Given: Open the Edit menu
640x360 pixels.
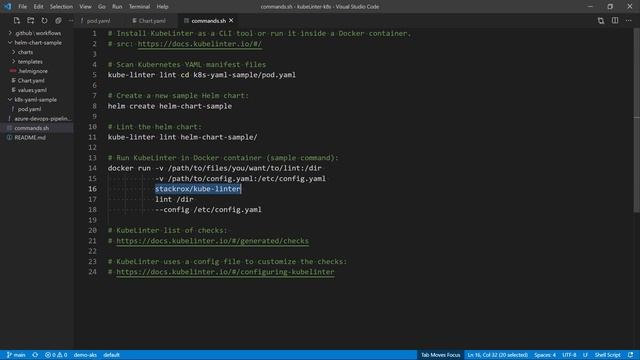Looking at the screenshot, I should [x=38, y=7].
